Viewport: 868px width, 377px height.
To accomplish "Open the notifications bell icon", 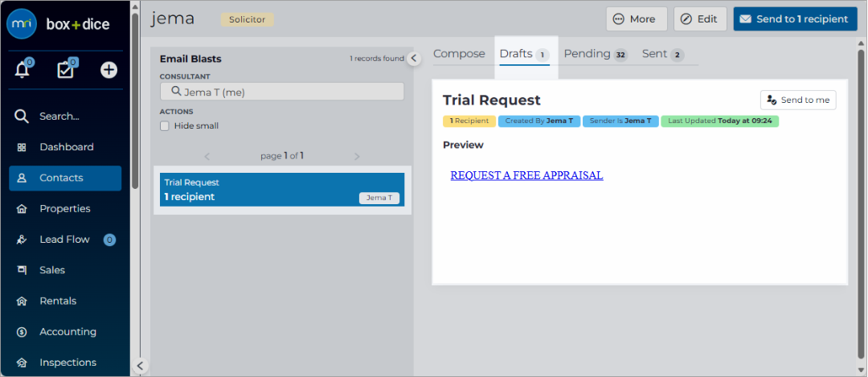I will 23,70.
